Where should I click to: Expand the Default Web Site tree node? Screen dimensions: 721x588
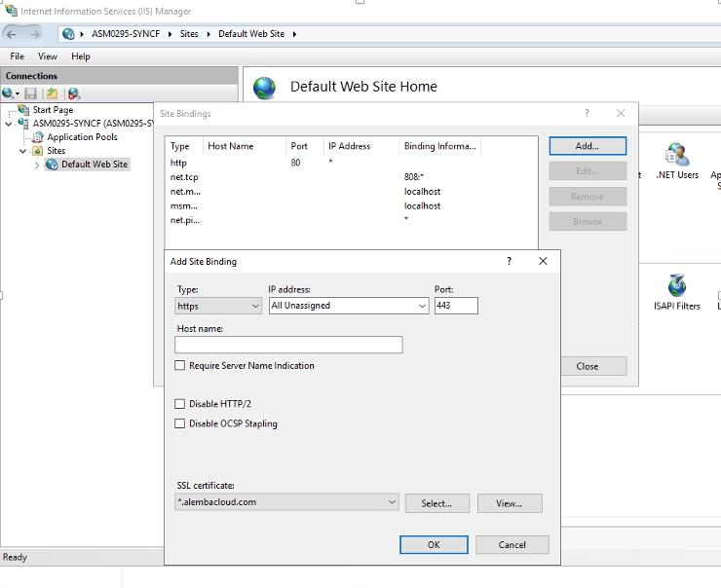38,165
